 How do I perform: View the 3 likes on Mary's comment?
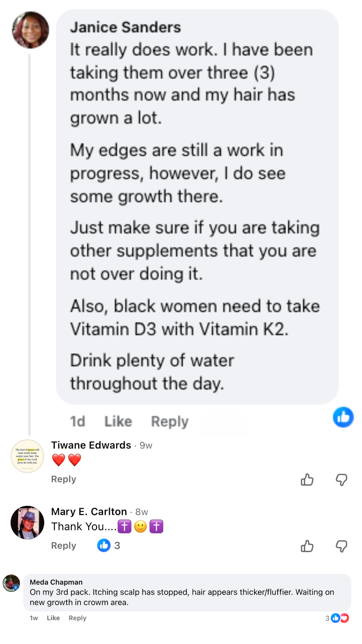109,545
